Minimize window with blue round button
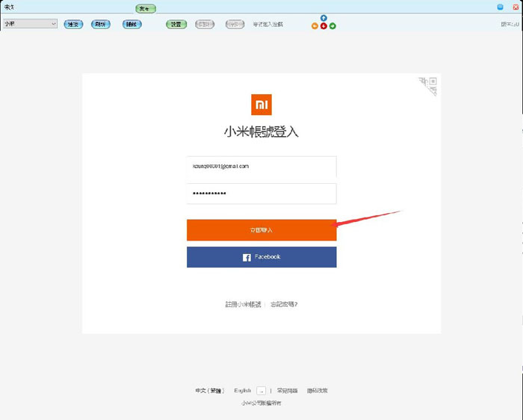The image size is (523, 420). coord(500,7)
